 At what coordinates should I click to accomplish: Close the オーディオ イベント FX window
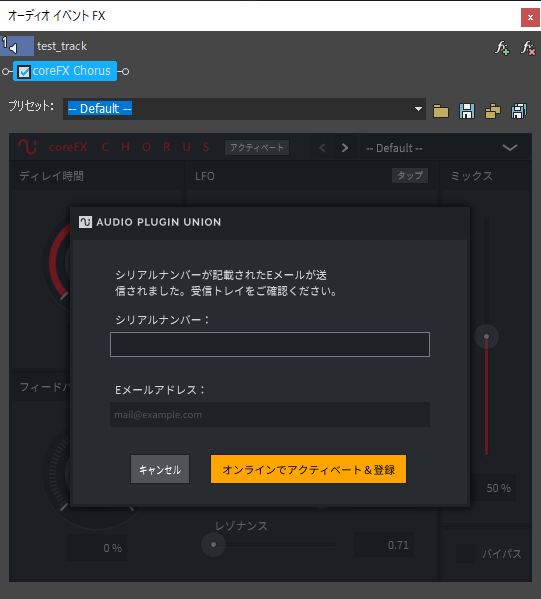(530, 18)
